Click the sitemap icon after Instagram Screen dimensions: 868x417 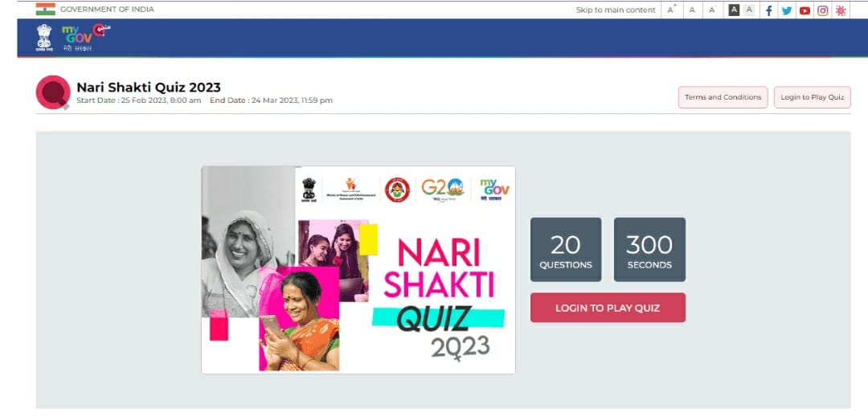point(841,10)
